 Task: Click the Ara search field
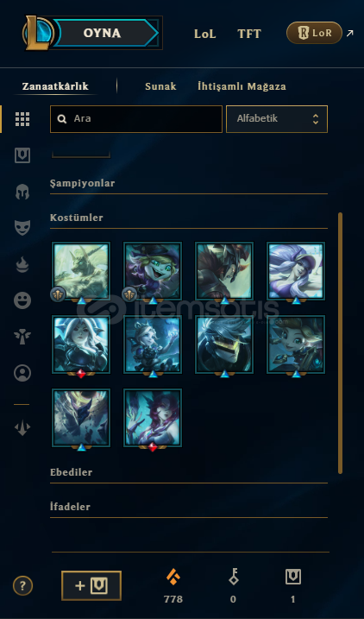click(x=136, y=119)
